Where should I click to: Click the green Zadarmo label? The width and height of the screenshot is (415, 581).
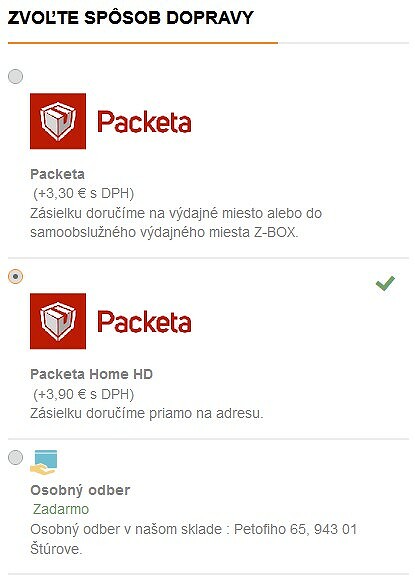[x=61, y=509]
